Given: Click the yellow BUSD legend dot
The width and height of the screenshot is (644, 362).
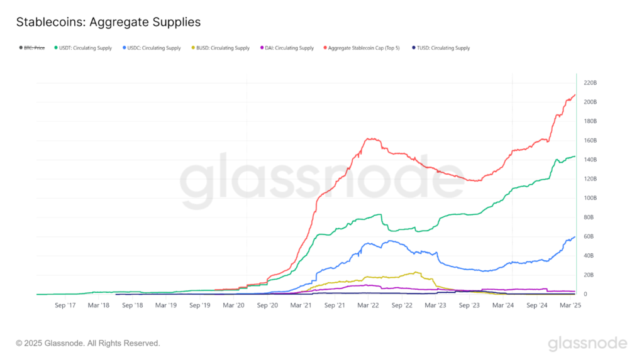Looking at the screenshot, I should [x=193, y=48].
